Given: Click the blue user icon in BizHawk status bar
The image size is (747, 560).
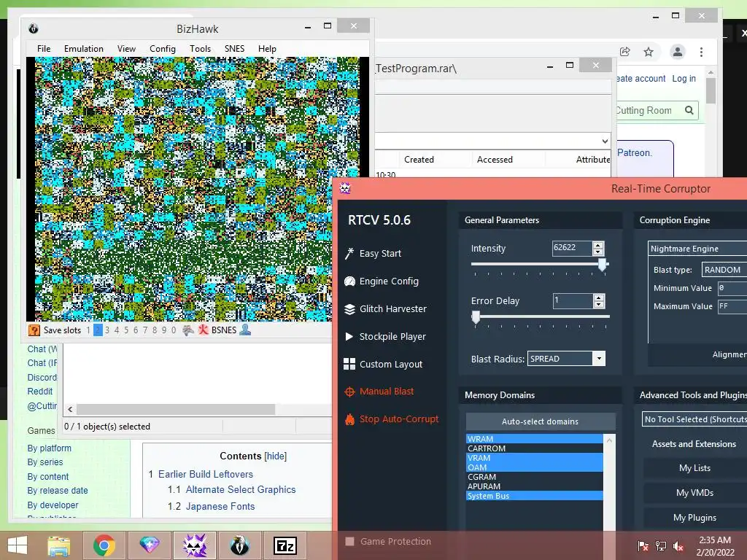Looking at the screenshot, I should (x=245, y=330).
